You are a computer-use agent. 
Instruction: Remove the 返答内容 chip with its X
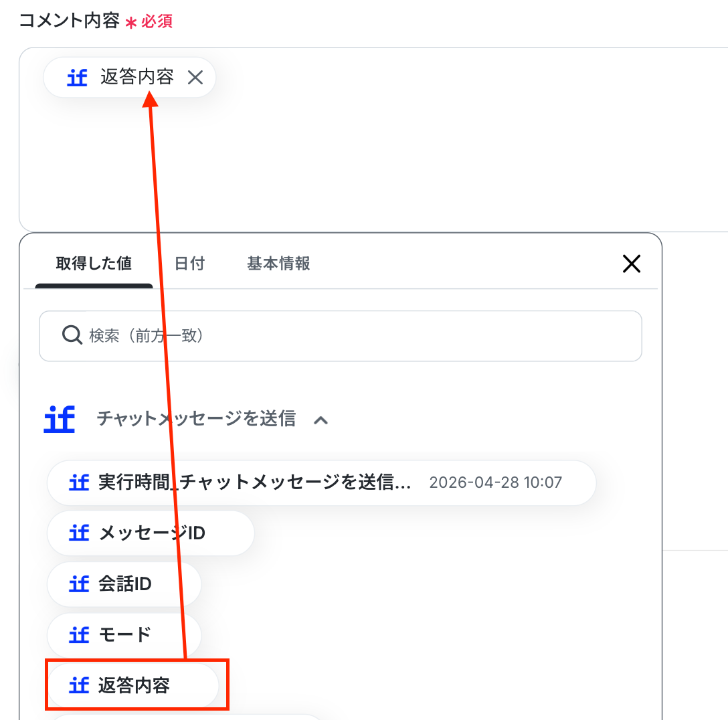pos(195,78)
